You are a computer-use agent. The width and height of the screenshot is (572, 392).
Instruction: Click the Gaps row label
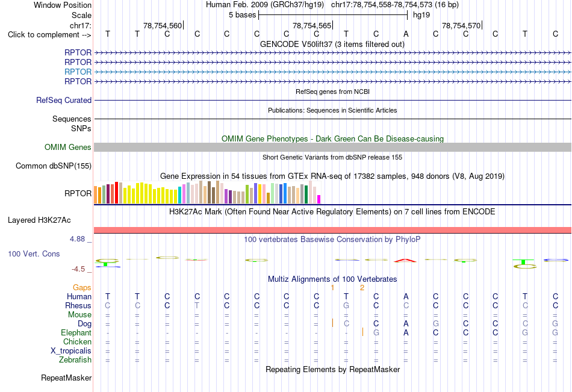(x=82, y=288)
